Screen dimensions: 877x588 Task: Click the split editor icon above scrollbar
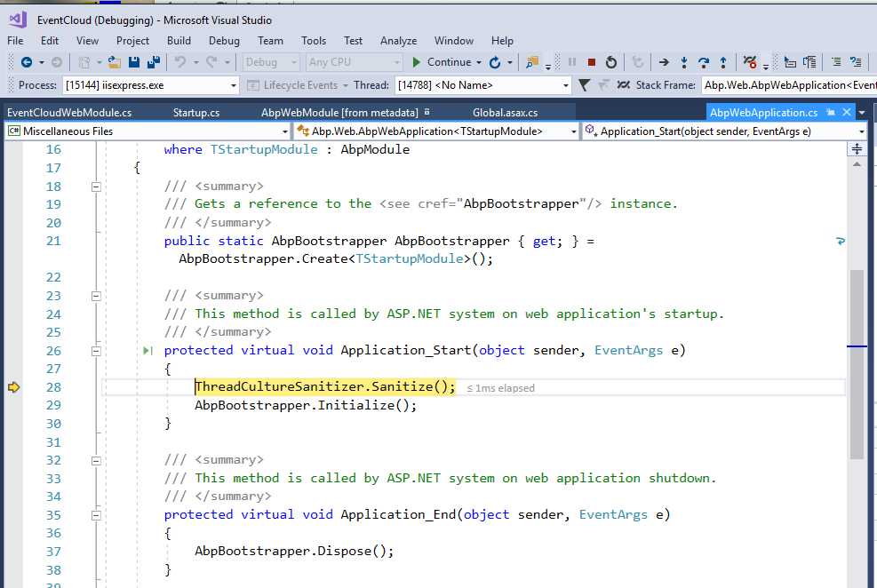(x=857, y=148)
